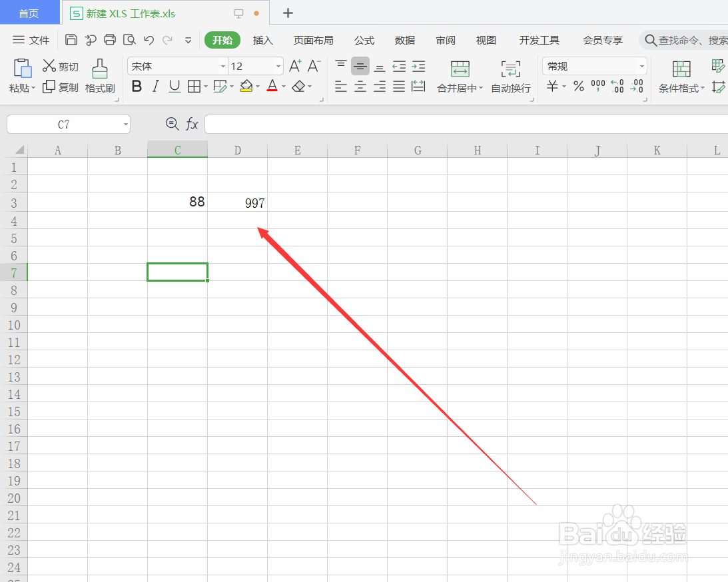Image resolution: width=728 pixels, height=582 pixels.
Task: Switch to the 插入 ribbon tab
Action: tap(262, 40)
